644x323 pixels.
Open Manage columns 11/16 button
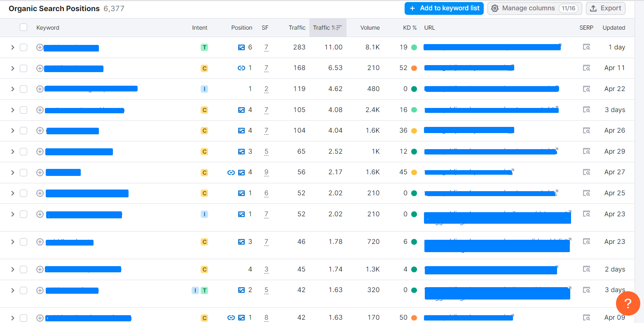pyautogui.click(x=535, y=8)
